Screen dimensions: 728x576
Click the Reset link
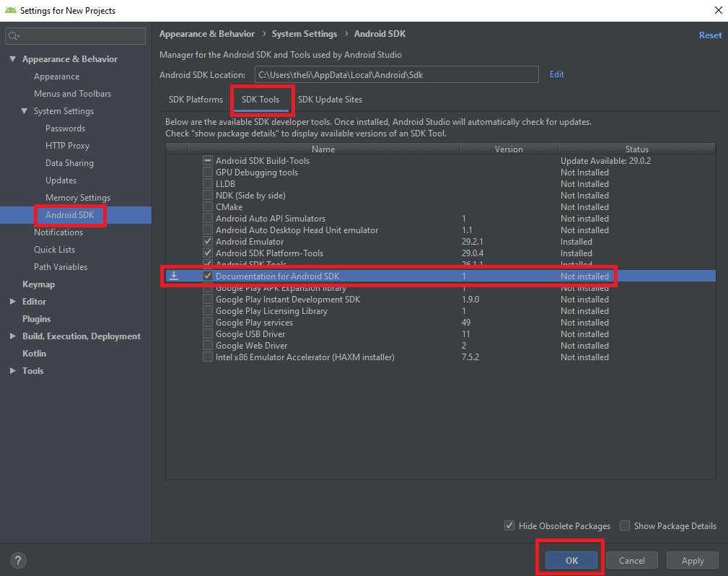(x=710, y=35)
